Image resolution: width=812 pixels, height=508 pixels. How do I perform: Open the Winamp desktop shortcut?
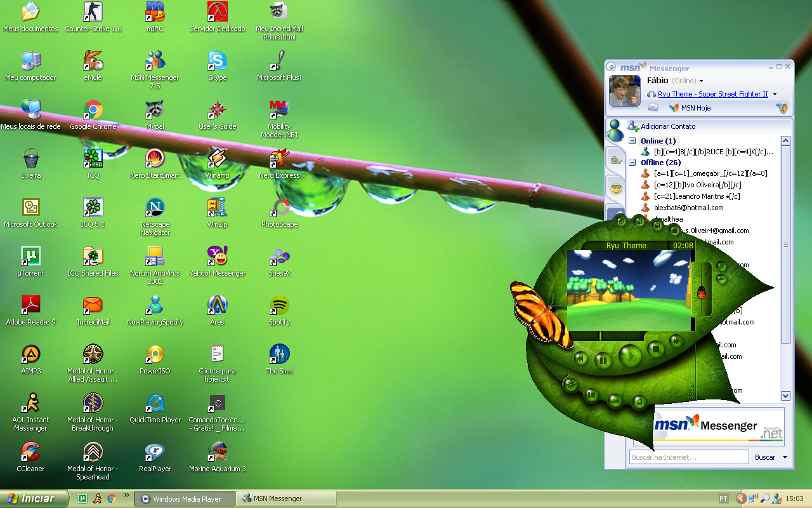pos(217,158)
